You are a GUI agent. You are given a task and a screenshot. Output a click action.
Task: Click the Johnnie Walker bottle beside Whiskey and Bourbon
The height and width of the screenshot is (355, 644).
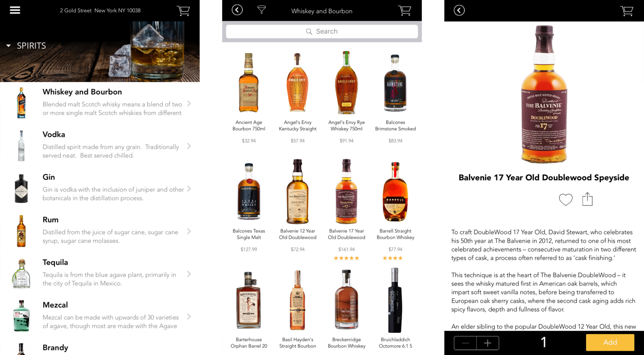tap(21, 103)
